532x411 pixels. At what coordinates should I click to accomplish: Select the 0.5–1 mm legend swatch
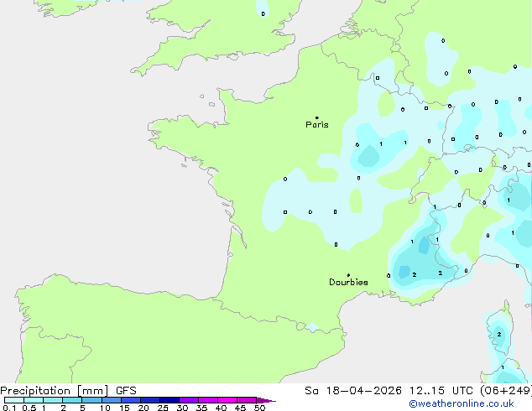pyautogui.click(x=34, y=400)
